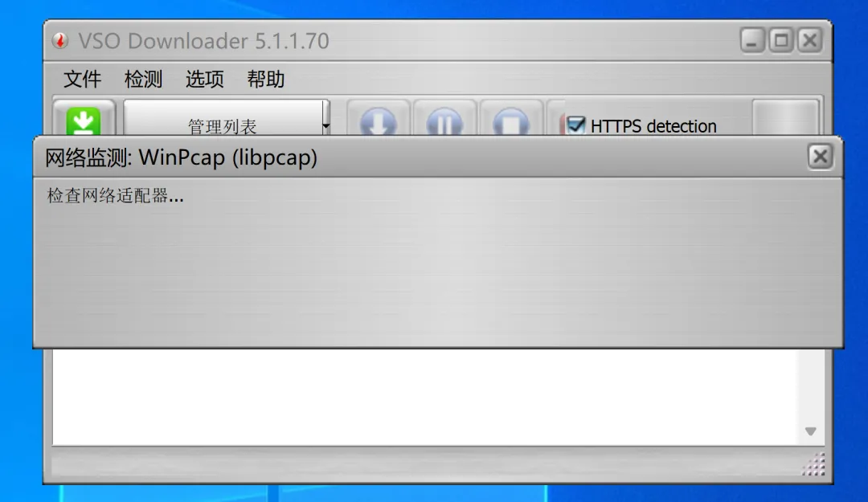The height and width of the screenshot is (502, 868).
Task: Click the VSO Downloader logo in title bar
Action: point(59,40)
